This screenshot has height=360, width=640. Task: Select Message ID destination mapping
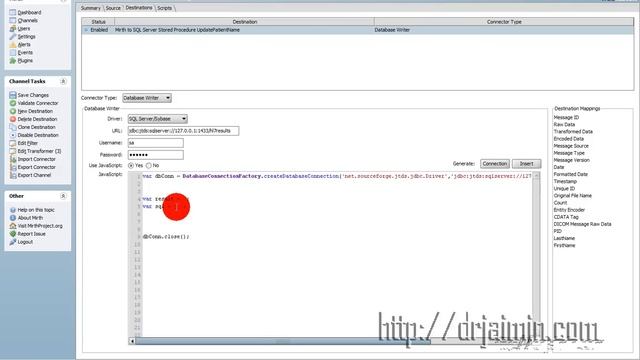click(x=566, y=118)
